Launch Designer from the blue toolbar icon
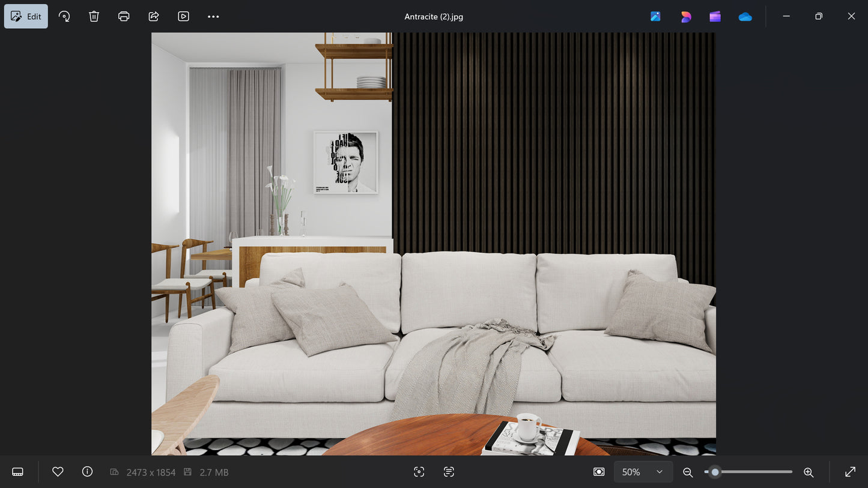 pyautogui.click(x=655, y=16)
